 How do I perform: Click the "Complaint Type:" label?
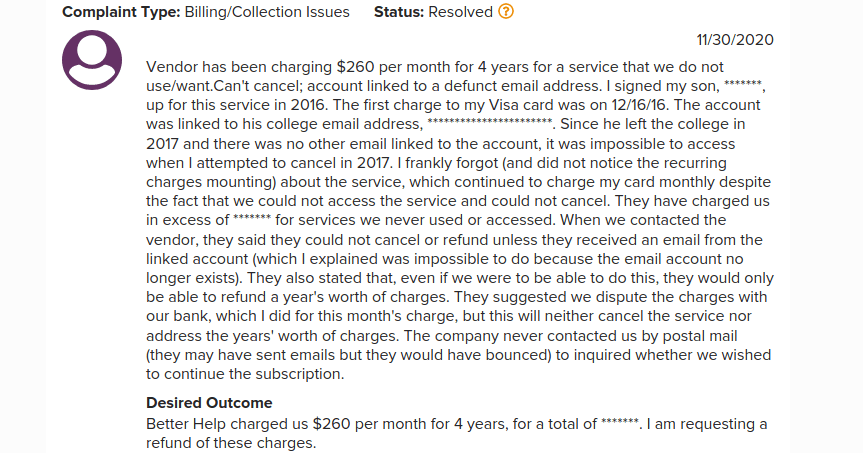click(x=121, y=13)
